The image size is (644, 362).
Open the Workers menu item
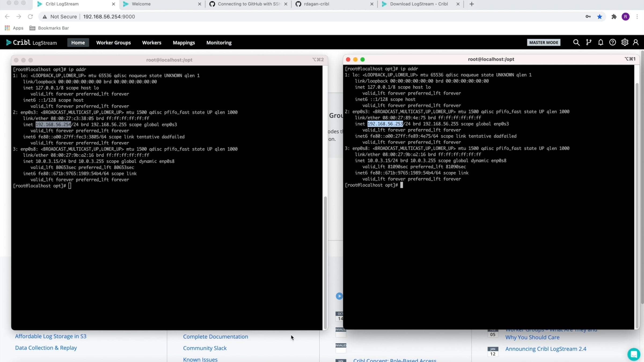152,42
